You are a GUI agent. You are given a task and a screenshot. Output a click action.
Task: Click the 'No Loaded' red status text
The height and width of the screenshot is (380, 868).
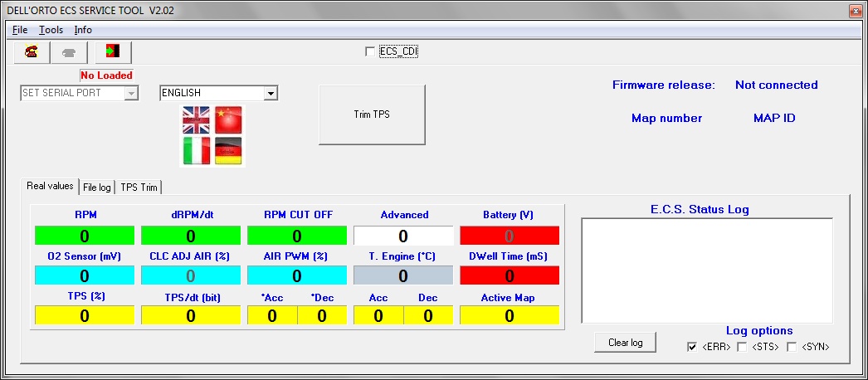(x=106, y=76)
